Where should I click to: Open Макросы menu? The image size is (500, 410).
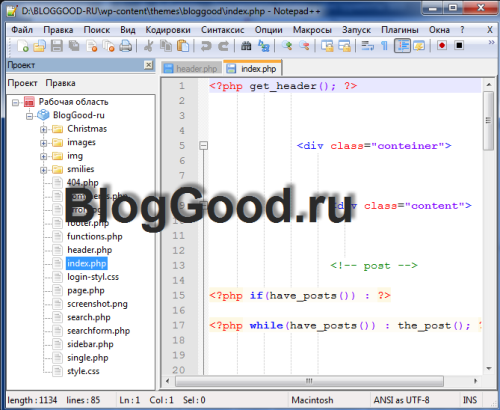(312, 30)
